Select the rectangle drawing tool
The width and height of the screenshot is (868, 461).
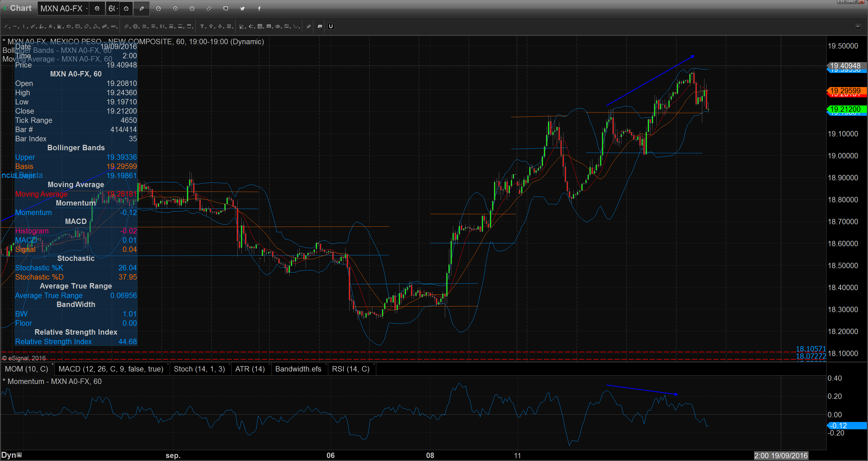tap(78, 26)
